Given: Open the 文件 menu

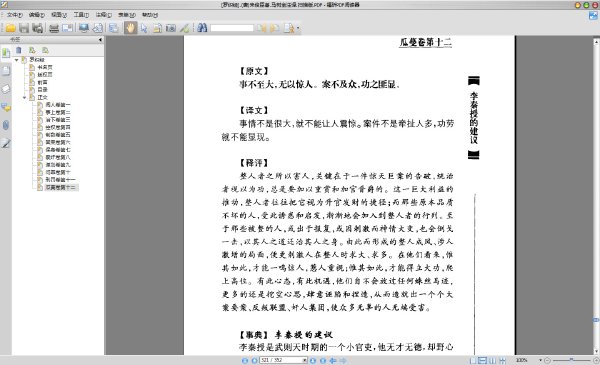Looking at the screenshot, I should click(x=15, y=15).
